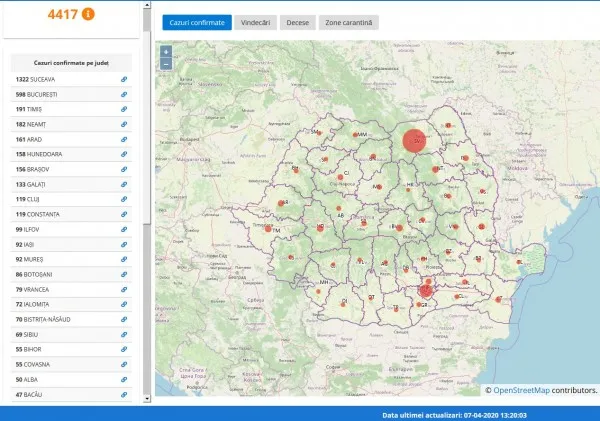600x421 pixels.
Task: Open the OpenStreetMap attribution link
Action: coord(521,390)
